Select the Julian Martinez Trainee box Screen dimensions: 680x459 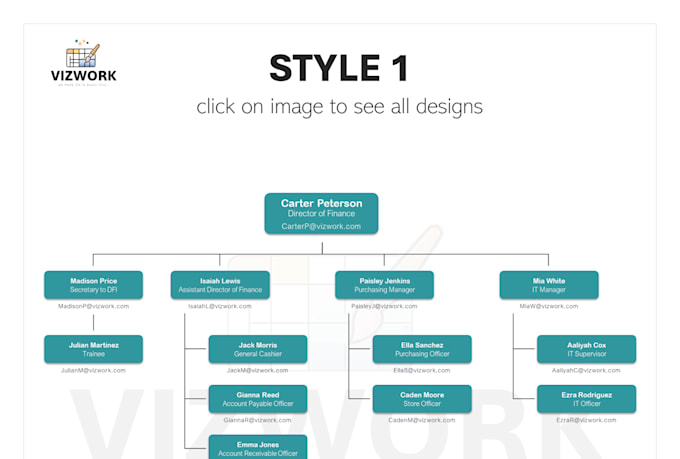coord(94,349)
